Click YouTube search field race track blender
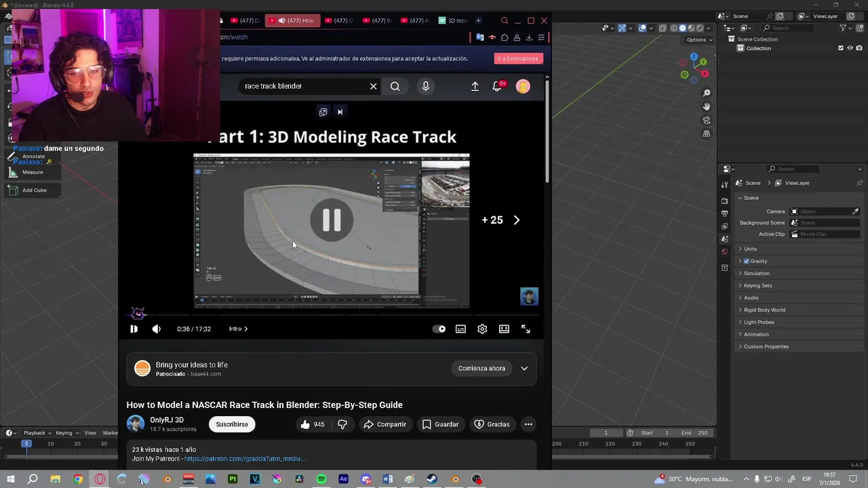Image resolution: width=868 pixels, height=488 pixels. [x=304, y=86]
